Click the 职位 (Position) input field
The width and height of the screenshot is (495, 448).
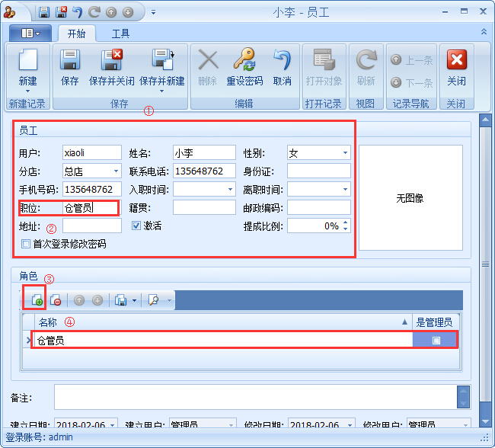[x=90, y=207]
